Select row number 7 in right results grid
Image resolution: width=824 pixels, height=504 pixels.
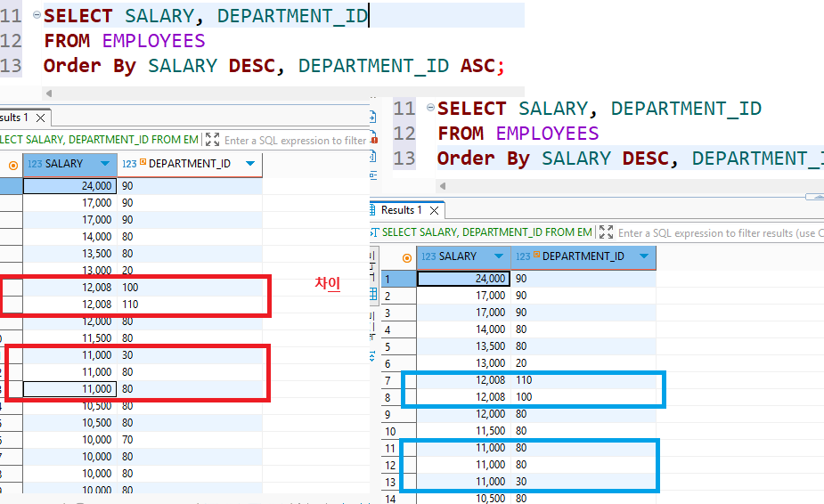tap(398, 380)
